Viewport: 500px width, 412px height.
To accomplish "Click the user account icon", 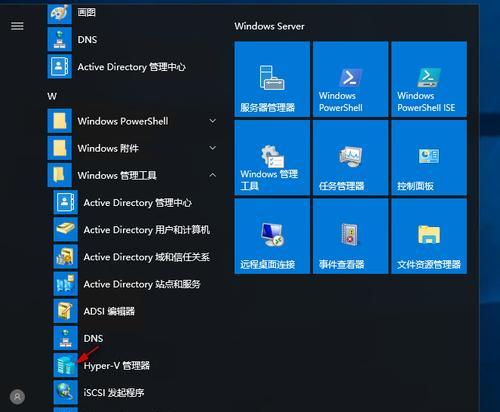I will point(17,397).
